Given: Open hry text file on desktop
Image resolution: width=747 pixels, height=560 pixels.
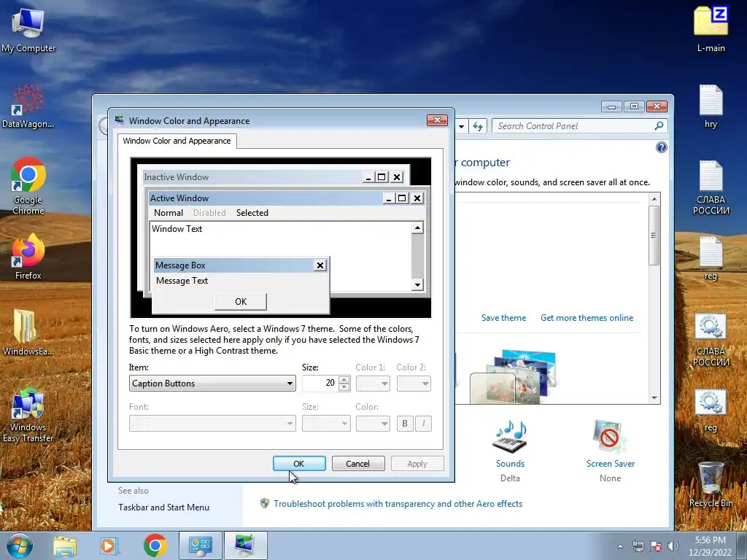Looking at the screenshot, I should (x=711, y=106).
